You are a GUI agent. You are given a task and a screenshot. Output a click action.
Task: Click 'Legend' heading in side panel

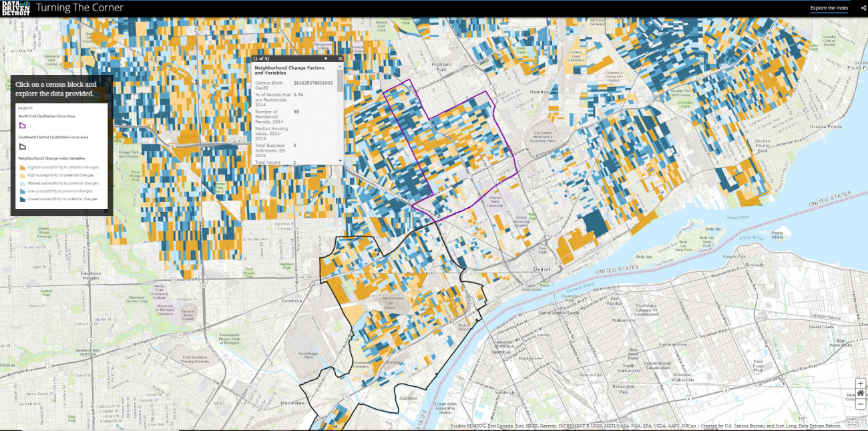25,108
